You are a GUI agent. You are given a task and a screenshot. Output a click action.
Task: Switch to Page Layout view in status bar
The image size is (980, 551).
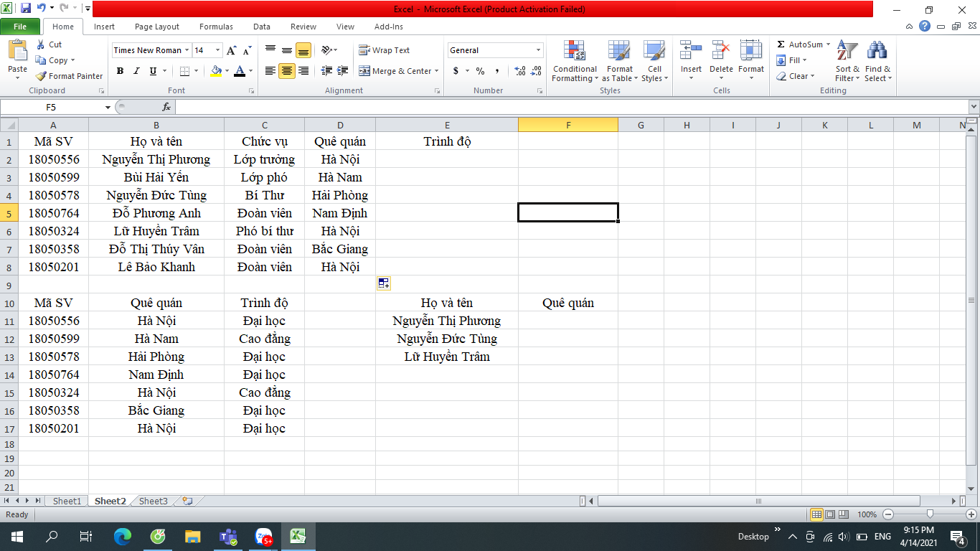pos(830,514)
